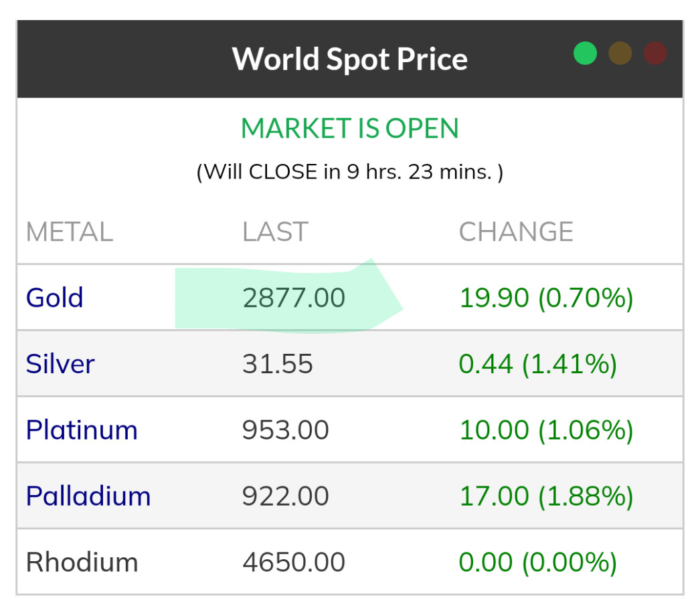700x602 pixels.
Task: Click the CHANGE column header
Action: pos(516,232)
